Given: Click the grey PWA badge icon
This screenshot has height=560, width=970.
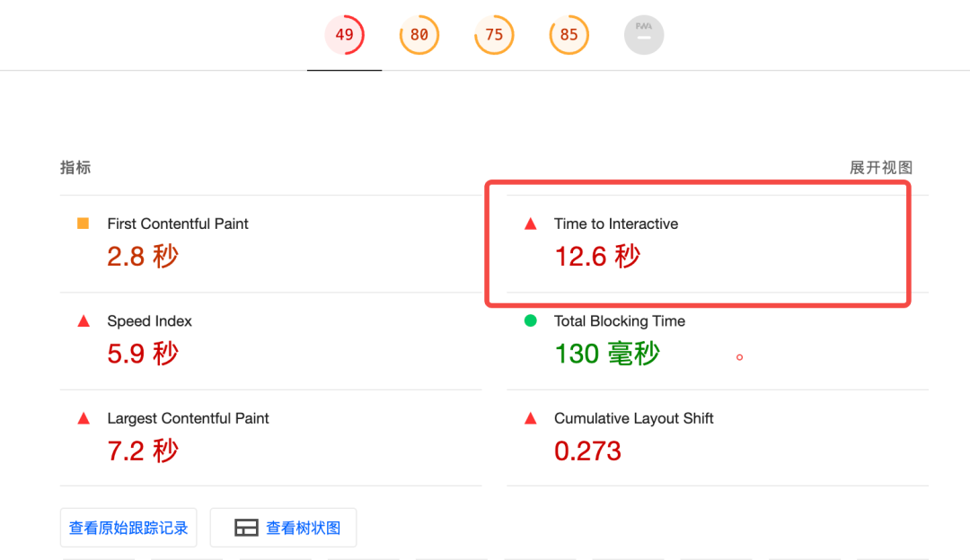Looking at the screenshot, I should tap(644, 36).
